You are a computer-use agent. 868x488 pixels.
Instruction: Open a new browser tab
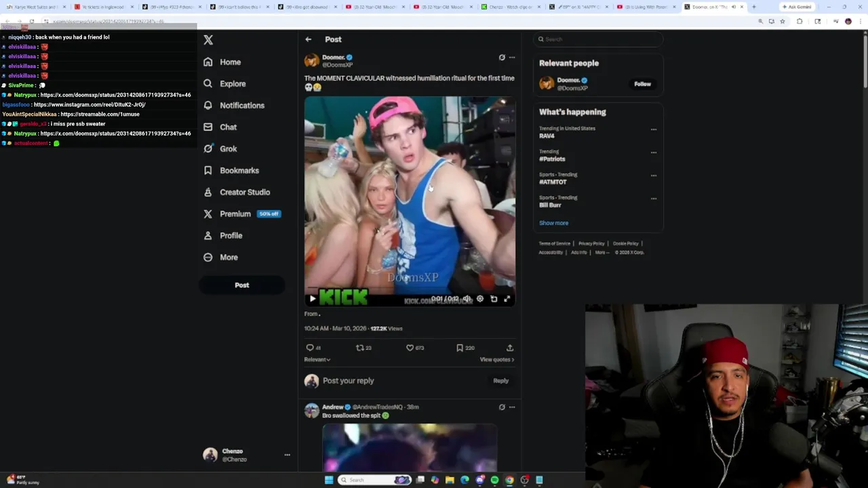[x=753, y=7]
